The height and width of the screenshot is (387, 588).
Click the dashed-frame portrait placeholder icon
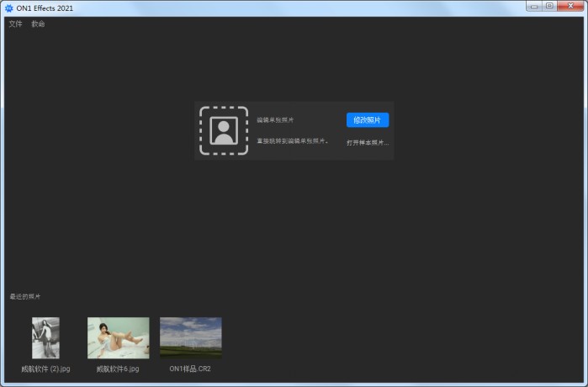click(x=223, y=131)
